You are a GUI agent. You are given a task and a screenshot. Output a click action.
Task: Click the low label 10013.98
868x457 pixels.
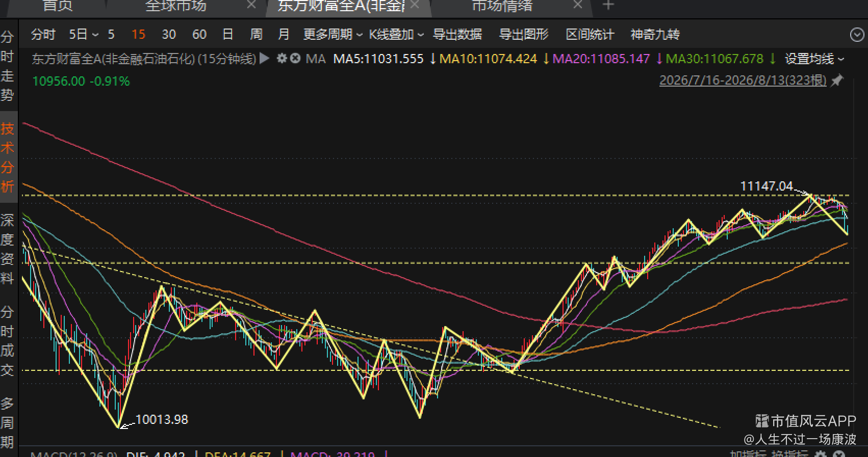[x=162, y=420]
